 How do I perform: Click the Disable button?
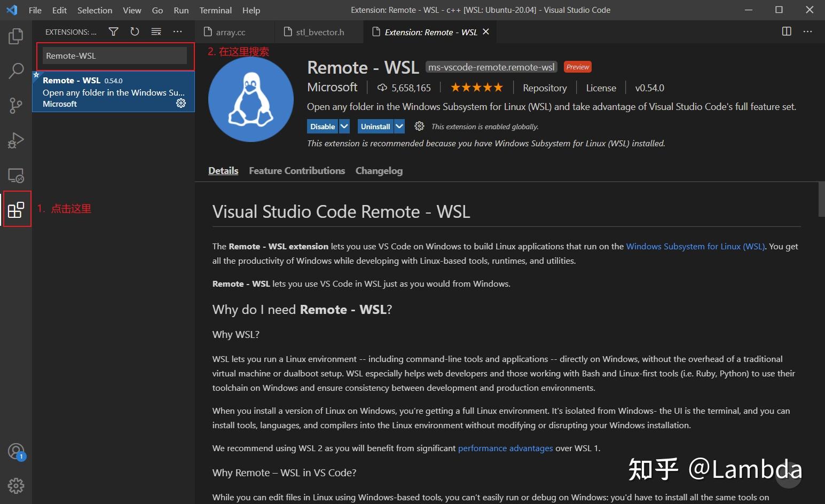(x=323, y=126)
